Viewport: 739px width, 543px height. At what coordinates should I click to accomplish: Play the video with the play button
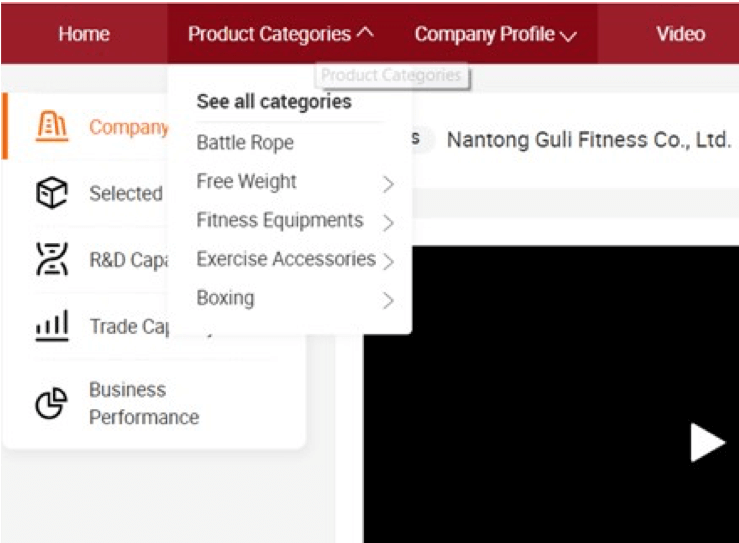click(x=707, y=442)
